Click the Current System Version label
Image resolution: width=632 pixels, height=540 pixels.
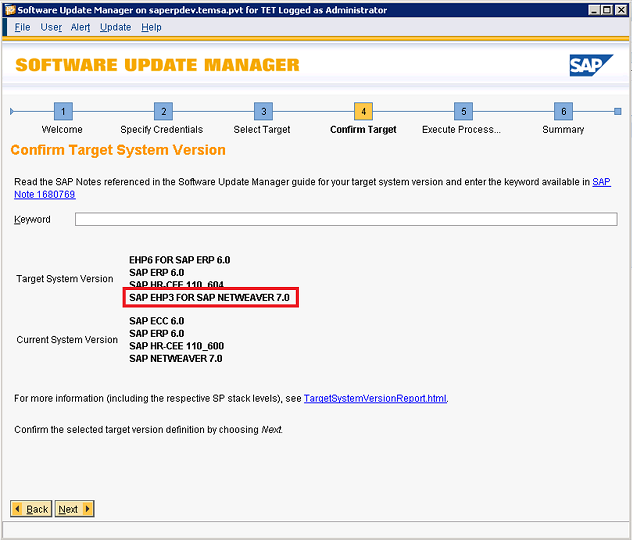tap(67, 339)
